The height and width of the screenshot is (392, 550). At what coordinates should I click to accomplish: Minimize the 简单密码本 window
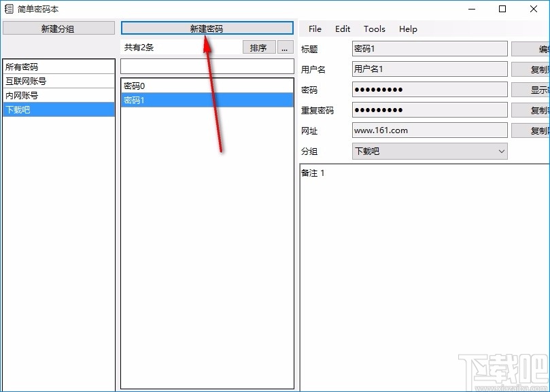[472, 9]
